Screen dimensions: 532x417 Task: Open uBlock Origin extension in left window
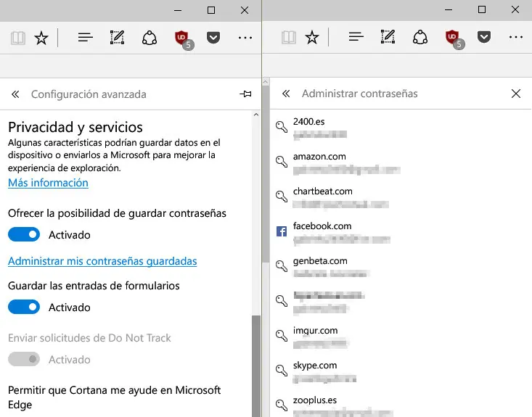click(184, 40)
